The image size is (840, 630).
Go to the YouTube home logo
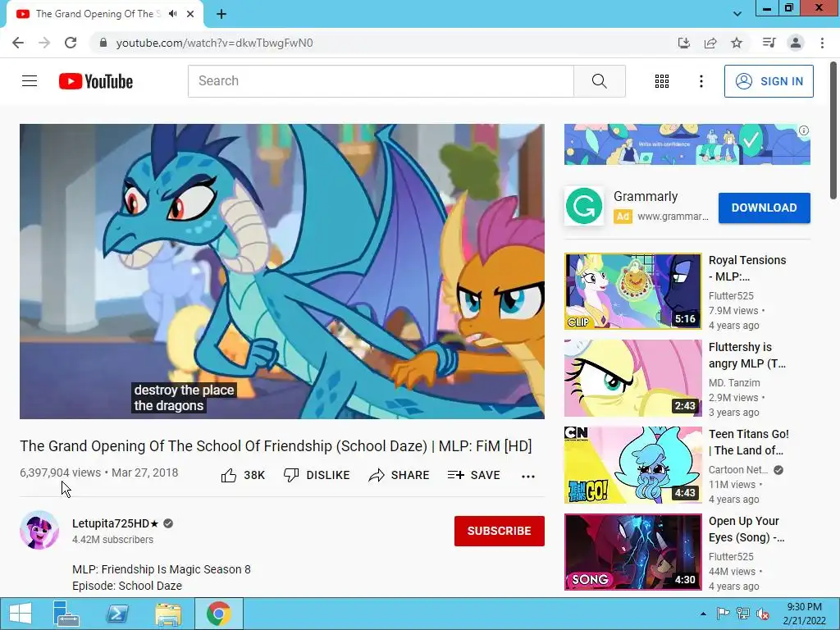(x=96, y=81)
